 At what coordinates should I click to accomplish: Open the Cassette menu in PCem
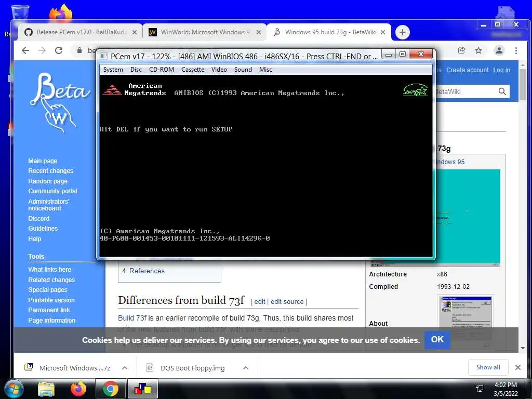click(x=193, y=70)
